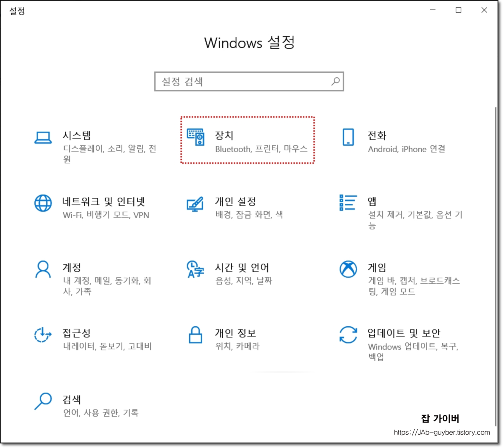Click '디스플레이, 소리, 알림, 전원' description
The width and height of the screenshot is (503, 448).
(110, 154)
